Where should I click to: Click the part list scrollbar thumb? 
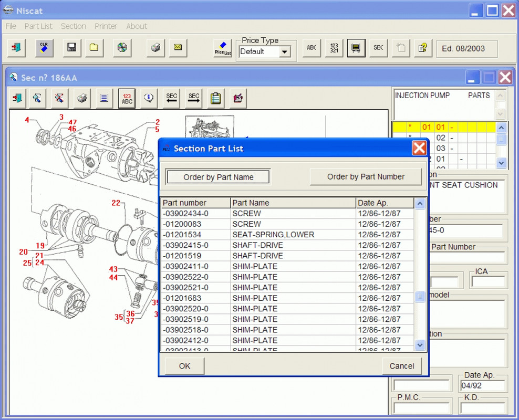pos(420,296)
